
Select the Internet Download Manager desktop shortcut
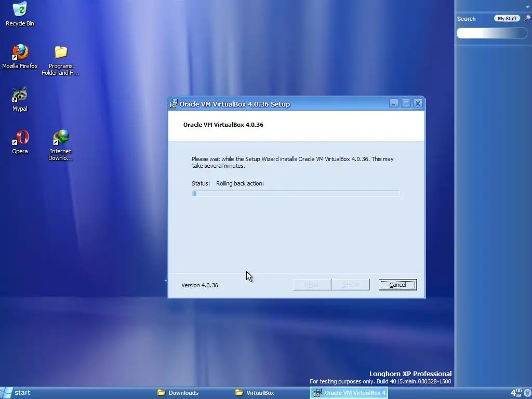(60, 145)
